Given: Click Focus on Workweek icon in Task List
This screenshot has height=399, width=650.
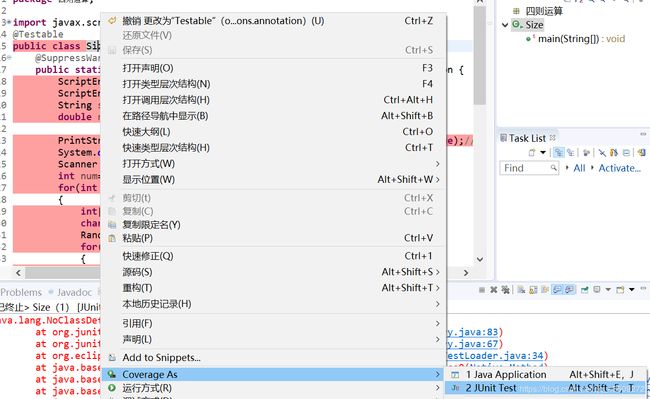Looking at the screenshot, I should 586,152.
